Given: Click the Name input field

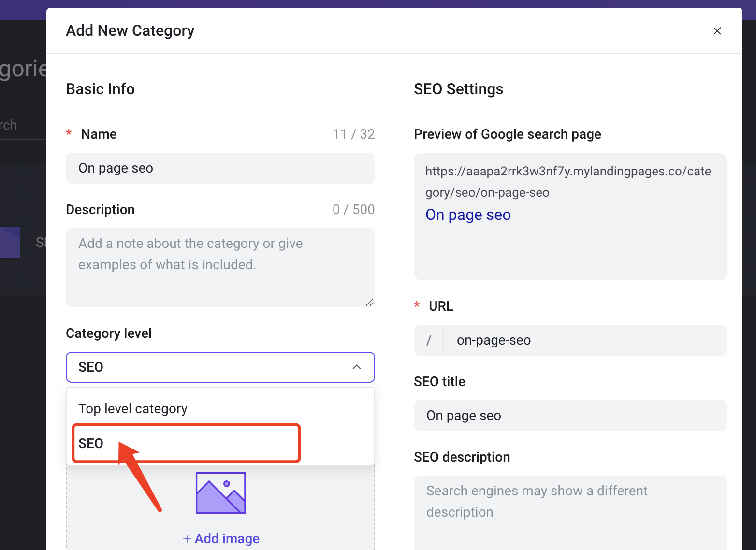Looking at the screenshot, I should (220, 168).
